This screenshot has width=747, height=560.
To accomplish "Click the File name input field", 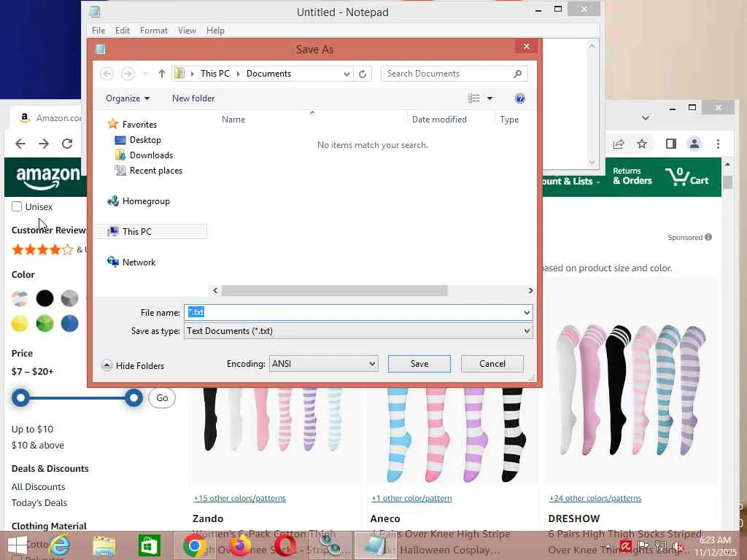I will [354, 313].
